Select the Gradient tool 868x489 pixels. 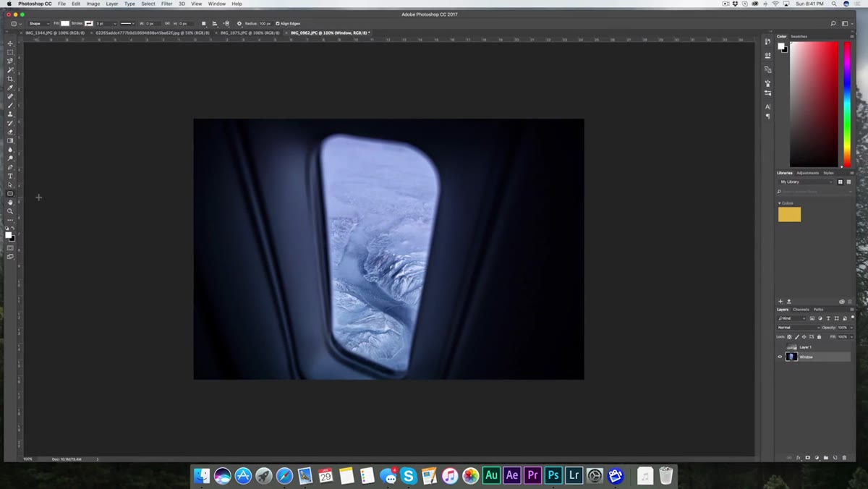click(10, 140)
